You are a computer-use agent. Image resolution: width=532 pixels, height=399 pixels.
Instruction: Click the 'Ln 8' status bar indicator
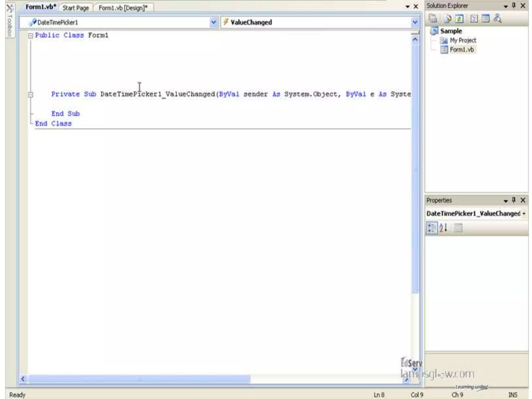pyautogui.click(x=379, y=395)
